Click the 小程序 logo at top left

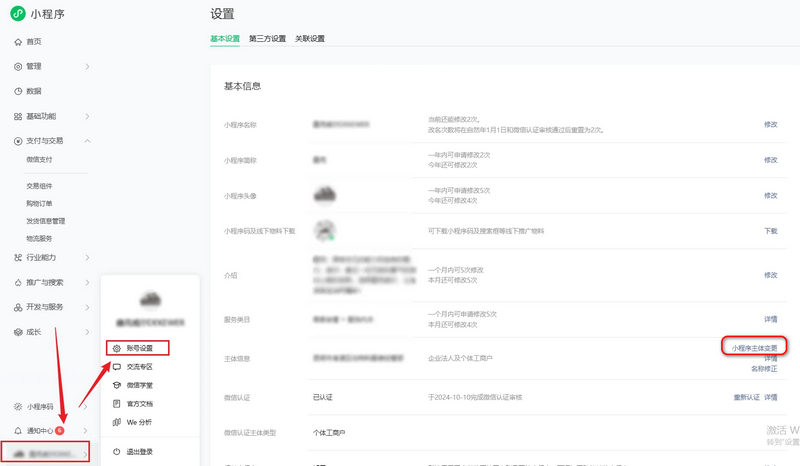click(18, 14)
